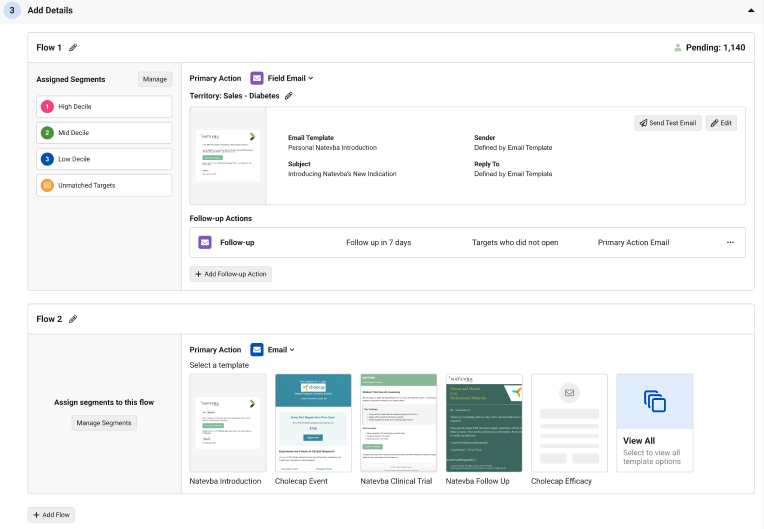Click the Add Flow button
The height and width of the screenshot is (529, 764).
click(51, 515)
